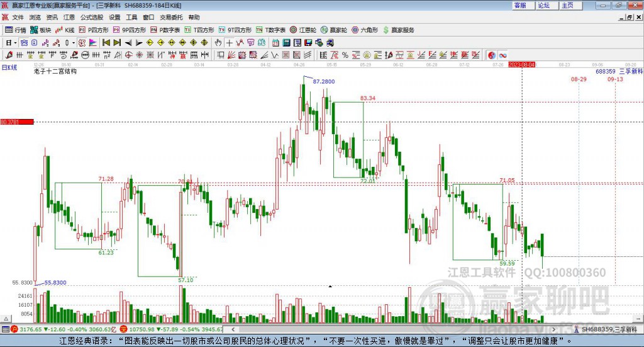Image resolution: width=644 pixels, height=347 pixels.
Task: Jump to the first bar icon
Action: pyautogui.click(x=106, y=43)
